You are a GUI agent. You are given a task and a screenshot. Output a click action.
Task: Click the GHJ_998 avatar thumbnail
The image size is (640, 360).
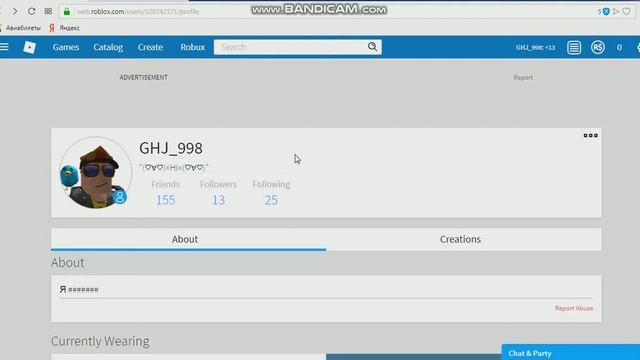[x=96, y=173]
